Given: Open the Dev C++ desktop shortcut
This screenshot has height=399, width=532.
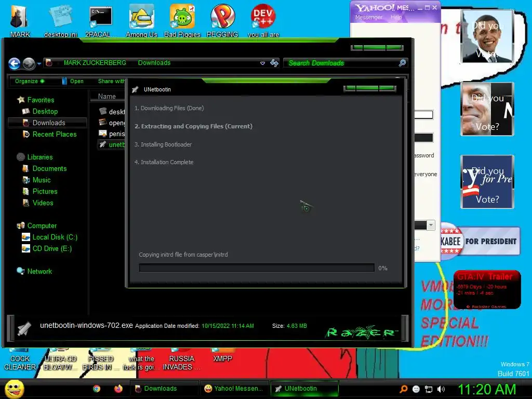Looking at the screenshot, I should click(263, 20).
